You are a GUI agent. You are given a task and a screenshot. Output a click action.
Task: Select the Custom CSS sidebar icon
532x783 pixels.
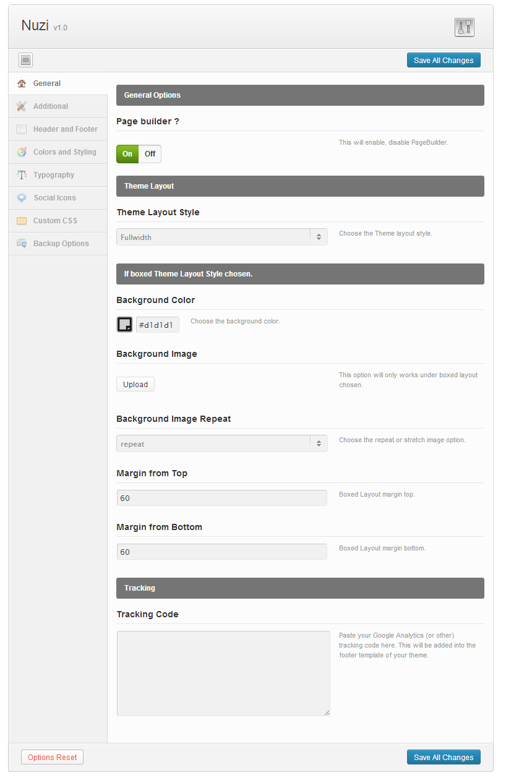22,220
